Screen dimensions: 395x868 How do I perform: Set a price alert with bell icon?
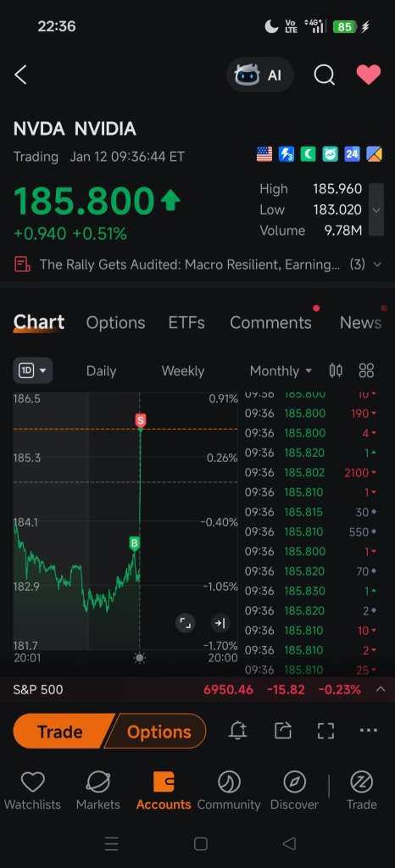coord(238,731)
